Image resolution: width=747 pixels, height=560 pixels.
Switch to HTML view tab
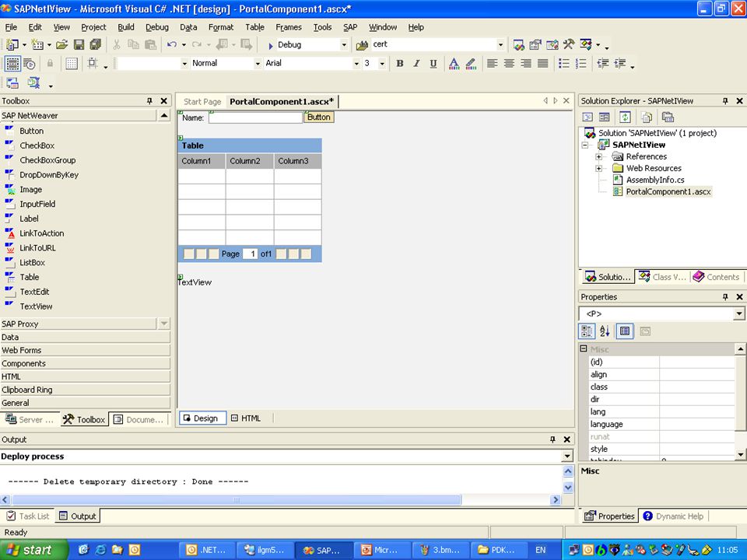(246, 418)
